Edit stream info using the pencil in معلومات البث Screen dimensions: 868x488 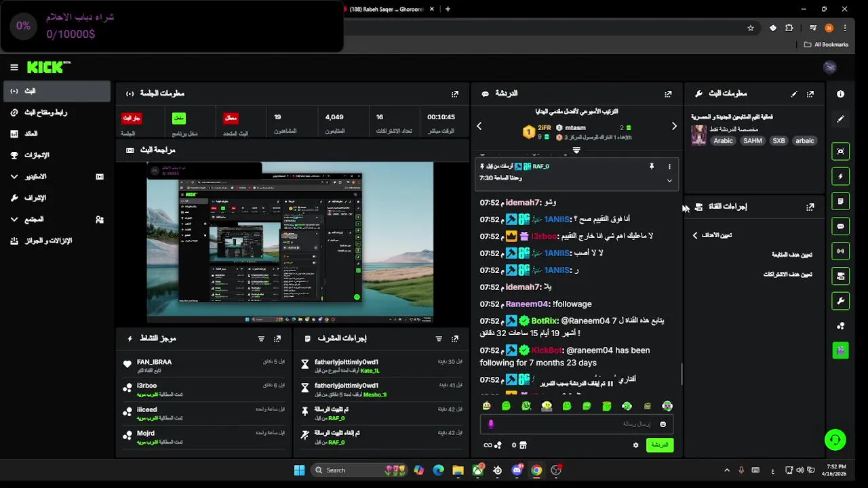point(794,94)
